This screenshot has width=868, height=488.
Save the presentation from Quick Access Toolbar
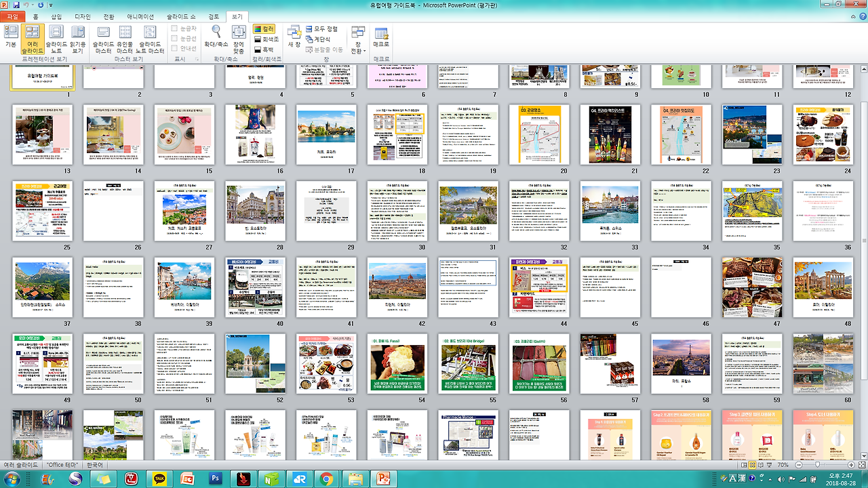tap(16, 5)
